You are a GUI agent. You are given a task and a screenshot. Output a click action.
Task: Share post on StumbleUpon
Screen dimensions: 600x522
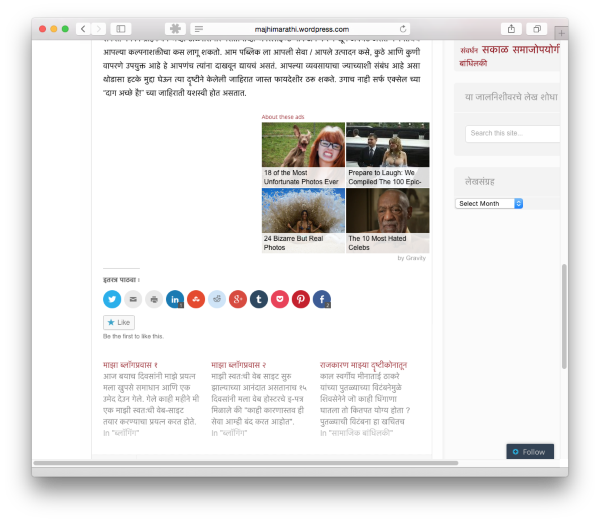[196, 299]
